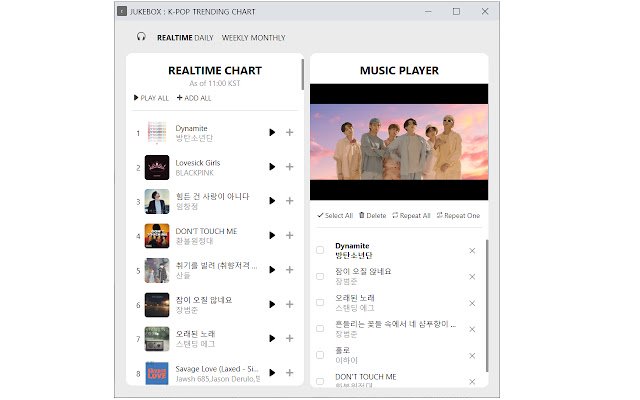
Task: Remove Dynamite from the player playlist
Action: [472, 251]
